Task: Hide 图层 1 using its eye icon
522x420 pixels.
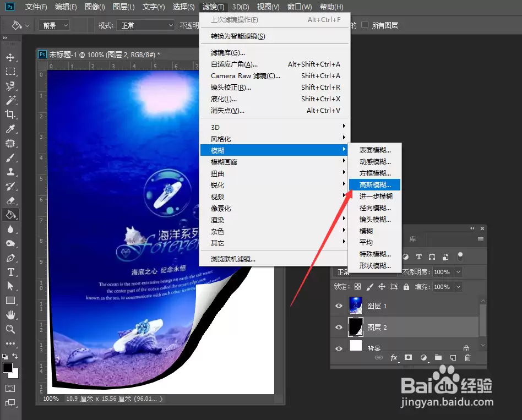Action: (x=339, y=306)
